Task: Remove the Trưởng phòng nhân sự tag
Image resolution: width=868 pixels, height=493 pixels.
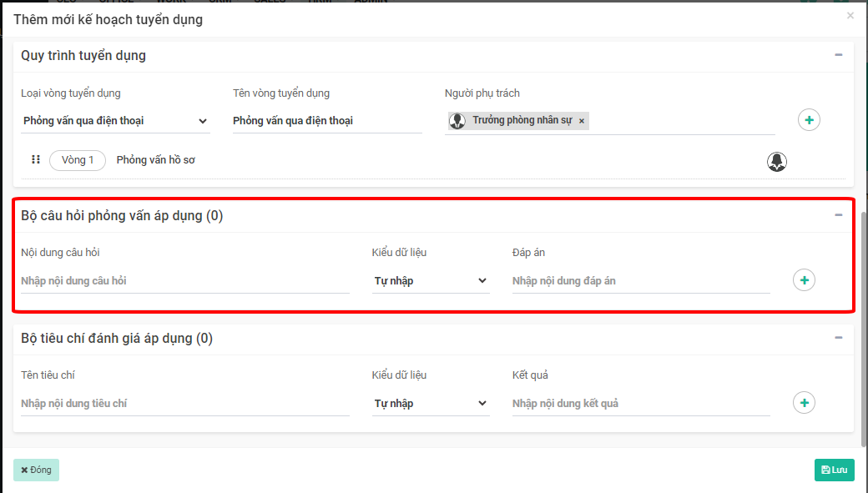Action: pyautogui.click(x=582, y=121)
